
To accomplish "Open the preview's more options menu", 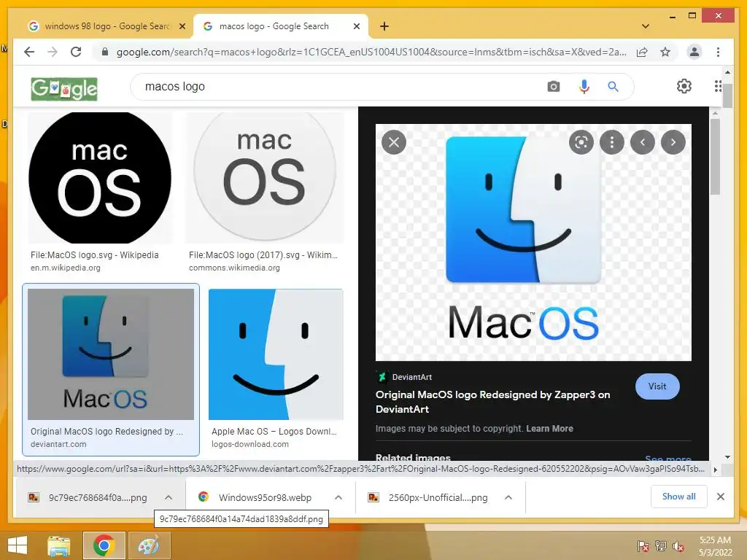I will [x=612, y=142].
